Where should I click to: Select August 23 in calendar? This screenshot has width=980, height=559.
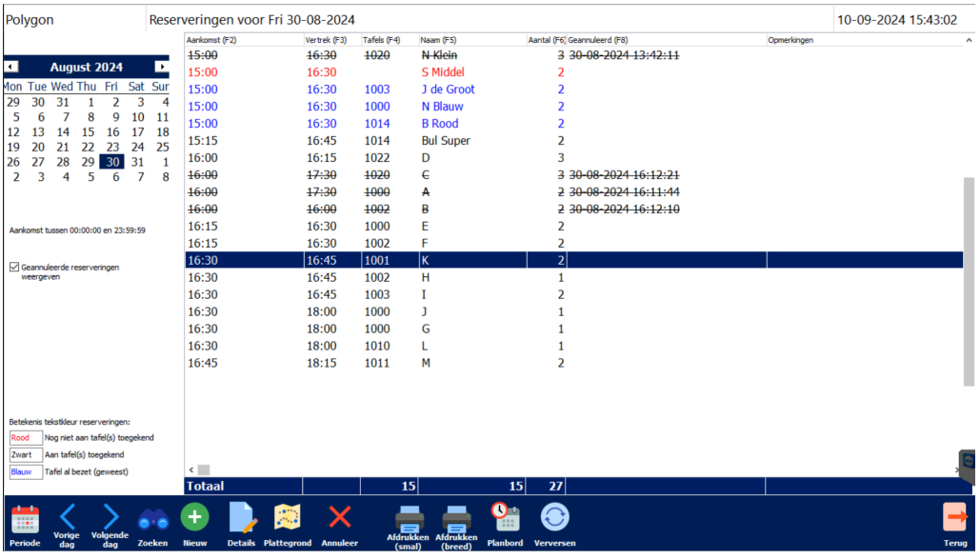coord(112,147)
